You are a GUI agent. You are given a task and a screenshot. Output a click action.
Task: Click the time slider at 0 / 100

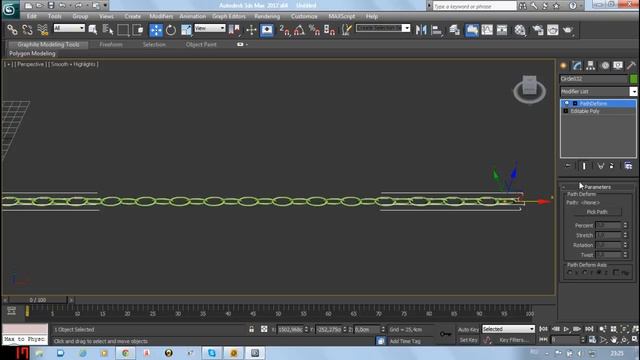(38, 300)
